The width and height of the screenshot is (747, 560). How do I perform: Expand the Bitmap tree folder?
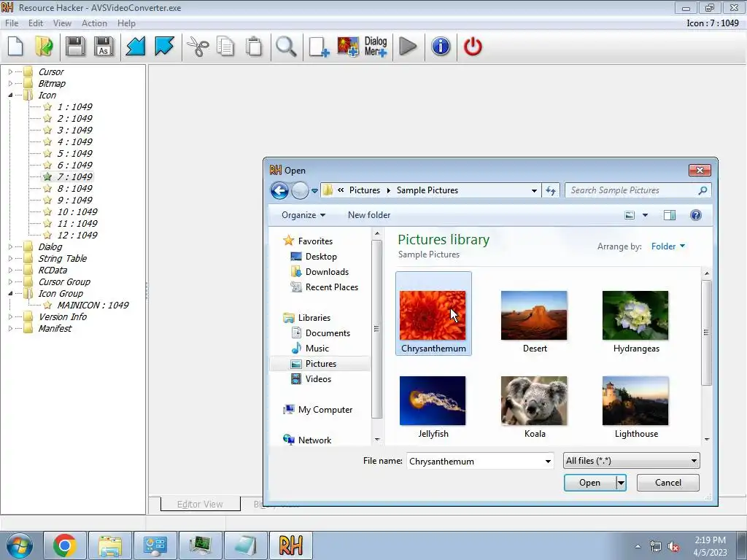(10, 83)
